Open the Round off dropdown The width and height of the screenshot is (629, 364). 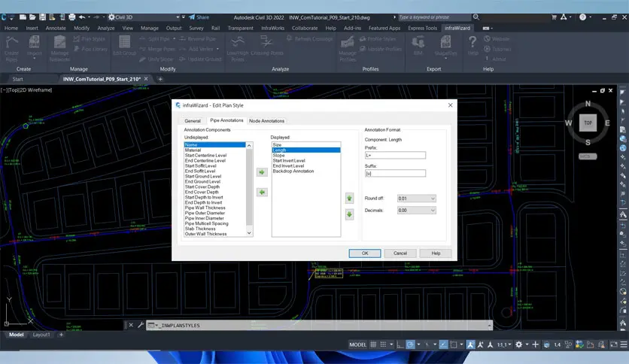pos(416,199)
